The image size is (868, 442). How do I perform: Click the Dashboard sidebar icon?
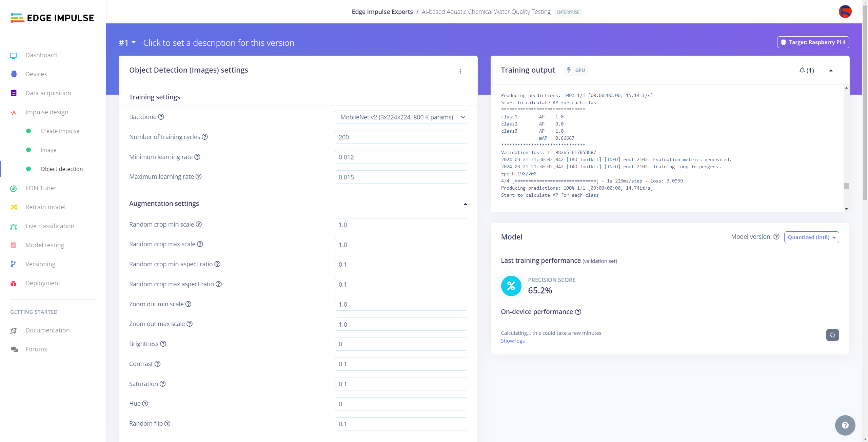coord(14,55)
